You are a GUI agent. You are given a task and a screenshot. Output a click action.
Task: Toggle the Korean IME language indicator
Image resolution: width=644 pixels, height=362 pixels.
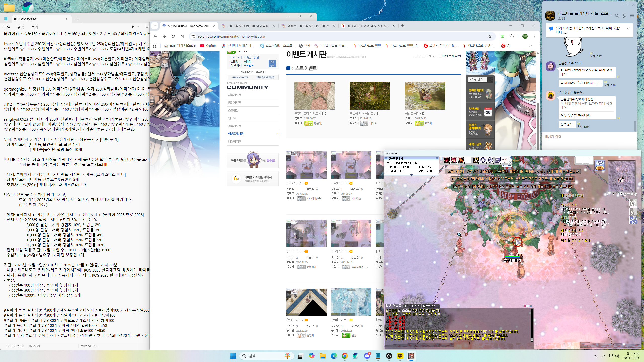coord(603,356)
